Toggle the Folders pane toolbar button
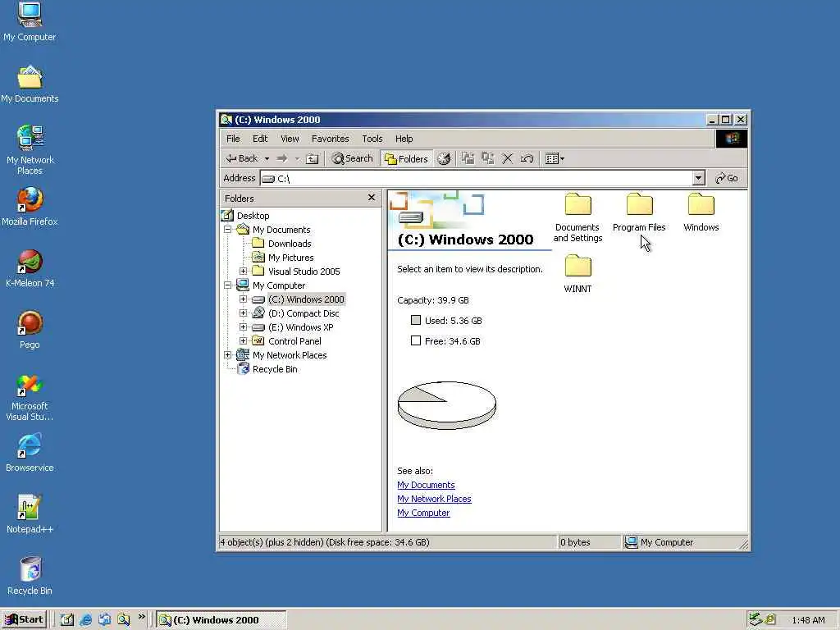Image resolution: width=840 pixels, height=630 pixels. tap(406, 158)
